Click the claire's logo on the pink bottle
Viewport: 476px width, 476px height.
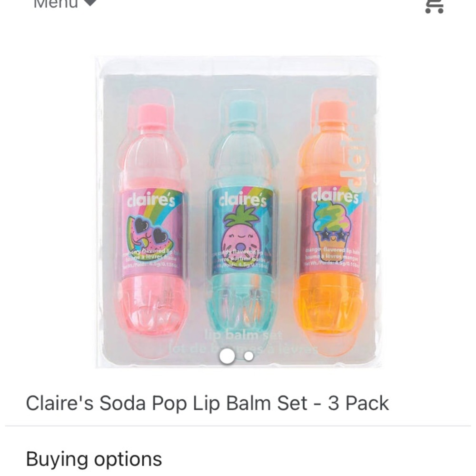click(x=151, y=200)
